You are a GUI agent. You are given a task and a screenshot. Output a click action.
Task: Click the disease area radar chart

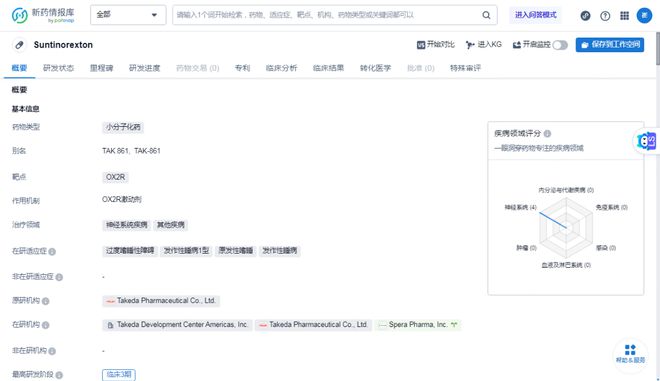tap(566, 228)
